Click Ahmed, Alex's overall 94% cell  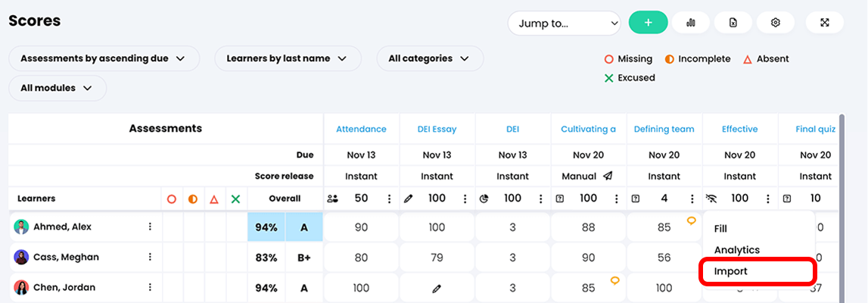[x=266, y=226]
